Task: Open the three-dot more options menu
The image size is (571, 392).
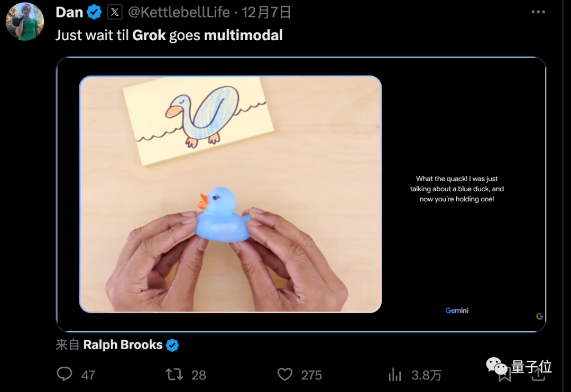Action: [538, 12]
